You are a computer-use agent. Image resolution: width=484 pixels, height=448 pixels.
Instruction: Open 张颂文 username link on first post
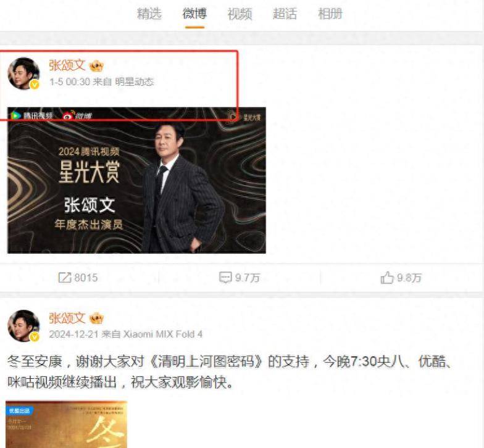click(x=67, y=65)
